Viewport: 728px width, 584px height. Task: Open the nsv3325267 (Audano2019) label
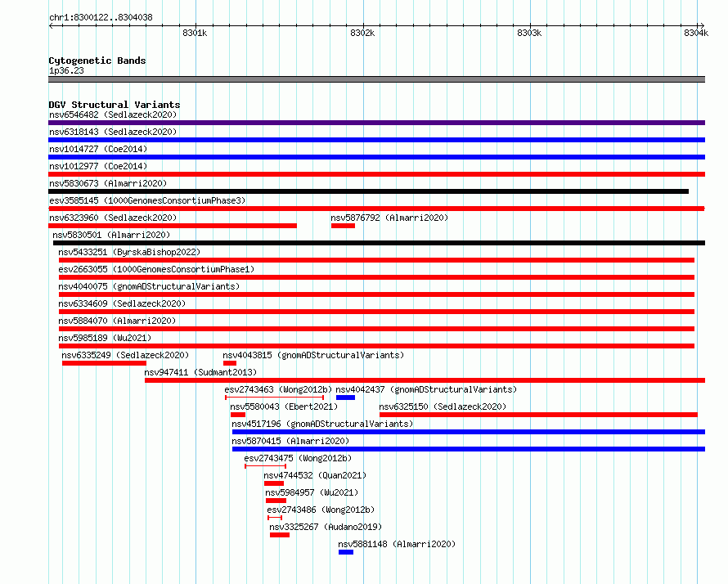click(326, 527)
